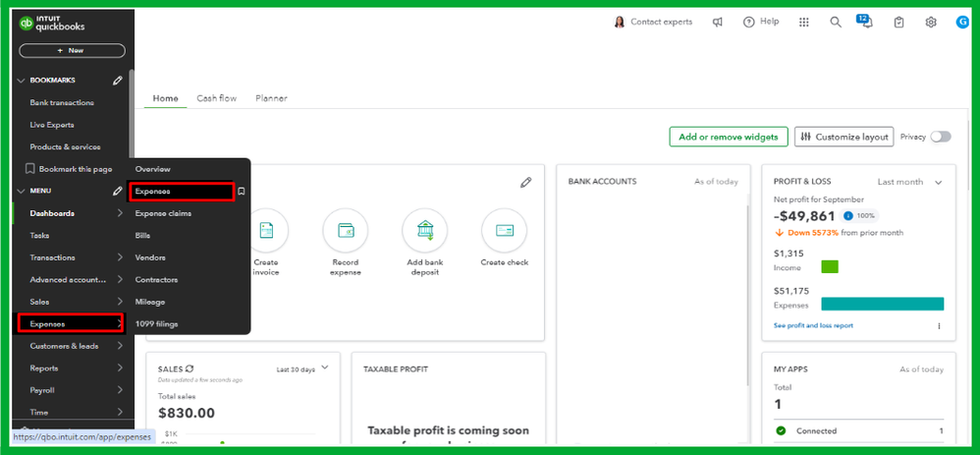Click bookmark icon beside Expenses submenu item
The width and height of the screenshot is (980, 455).
(x=242, y=192)
